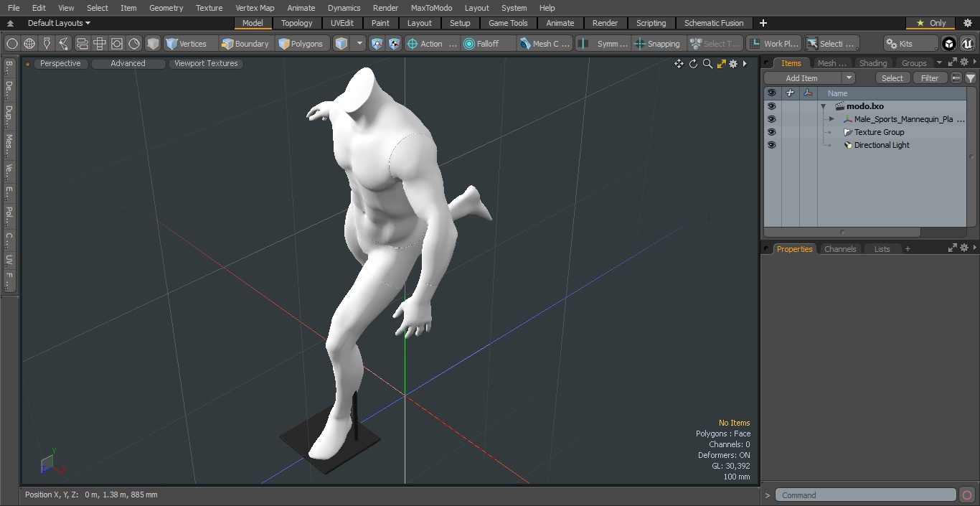Toggle the star Only button

point(930,23)
